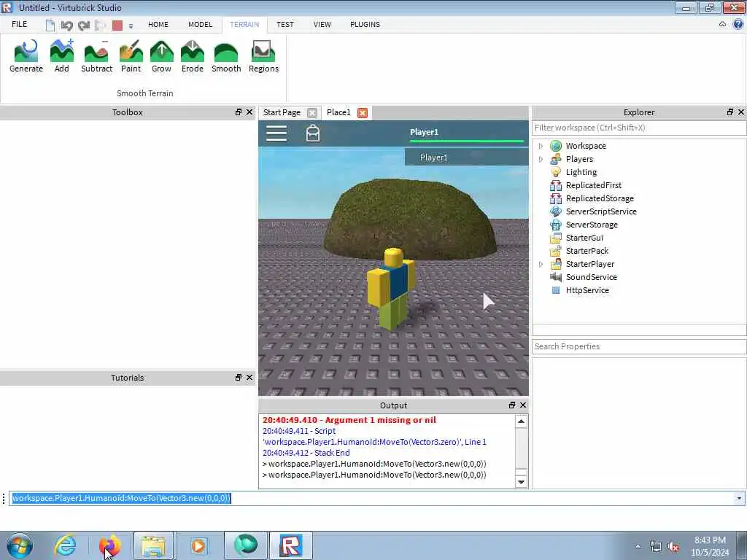This screenshot has width=747, height=560.
Task: Switch to the HOME ribbon tab
Action: pyautogui.click(x=158, y=24)
